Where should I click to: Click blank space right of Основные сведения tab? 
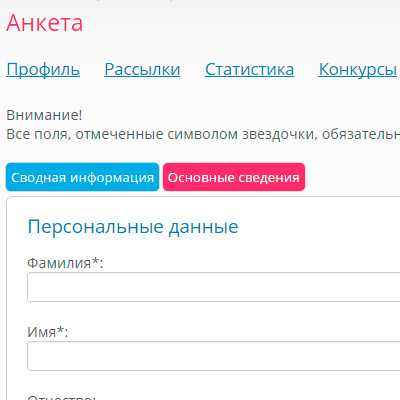[x=352, y=177]
